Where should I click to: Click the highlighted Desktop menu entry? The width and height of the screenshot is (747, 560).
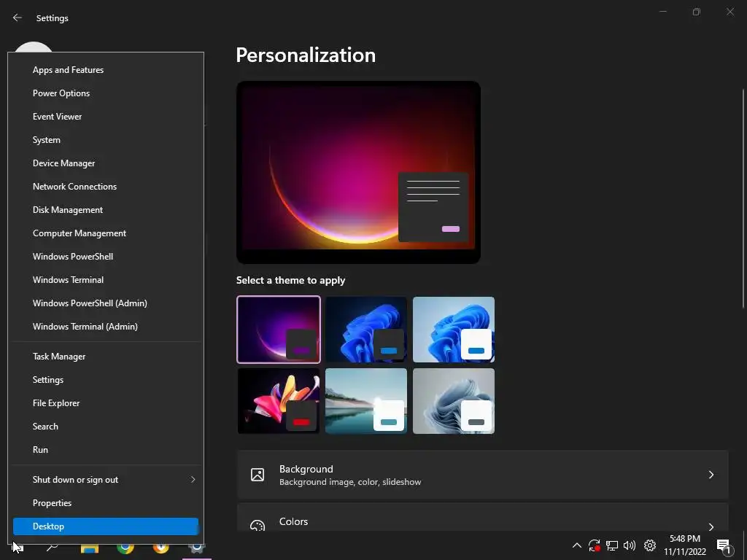click(105, 526)
